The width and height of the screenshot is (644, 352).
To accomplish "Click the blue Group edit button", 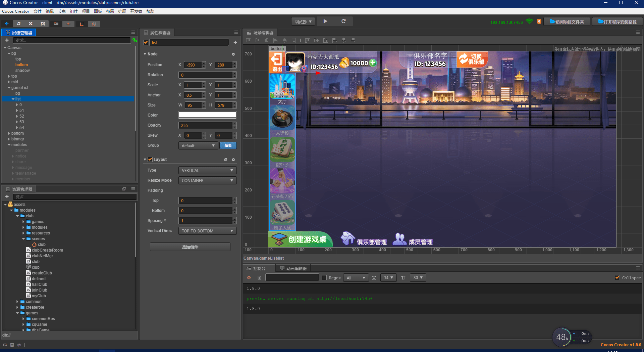I will 228,145.
